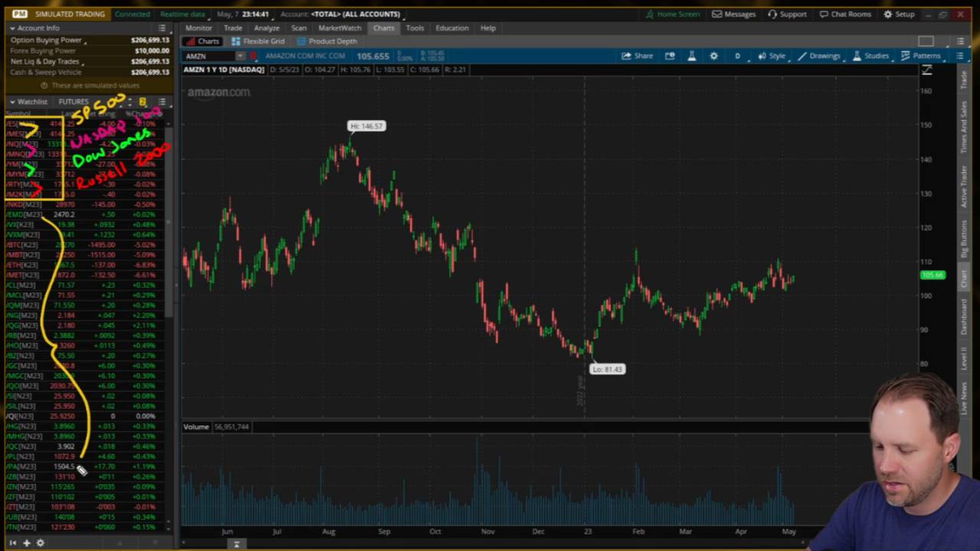This screenshot has width=980, height=551.
Task: Click the red clip icon next to AMZN
Action: click(253, 56)
